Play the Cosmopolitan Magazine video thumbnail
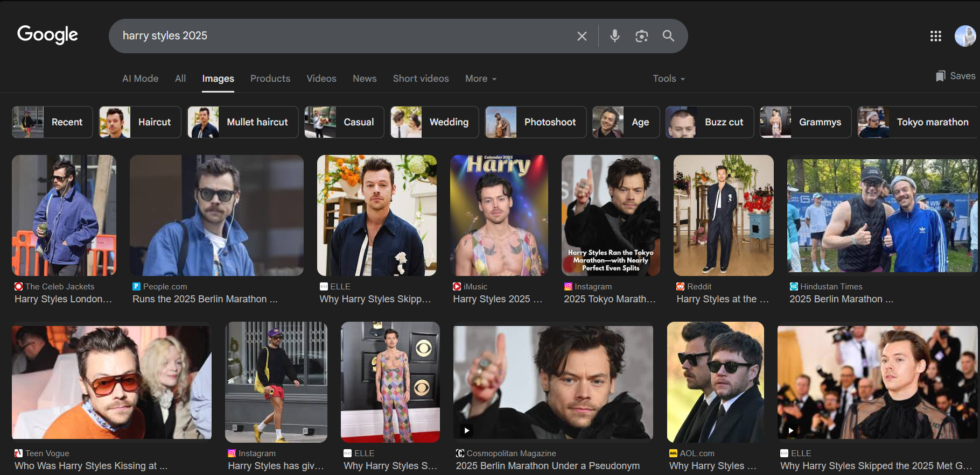This screenshot has width=980, height=475. pyautogui.click(x=467, y=430)
